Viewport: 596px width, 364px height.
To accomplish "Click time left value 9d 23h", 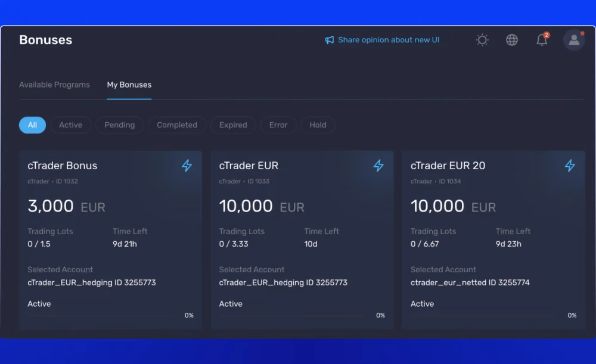I will pos(508,244).
